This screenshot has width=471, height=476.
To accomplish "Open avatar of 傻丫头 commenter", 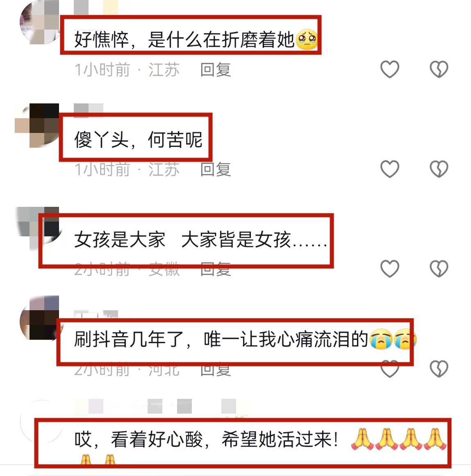I will (x=37, y=126).
